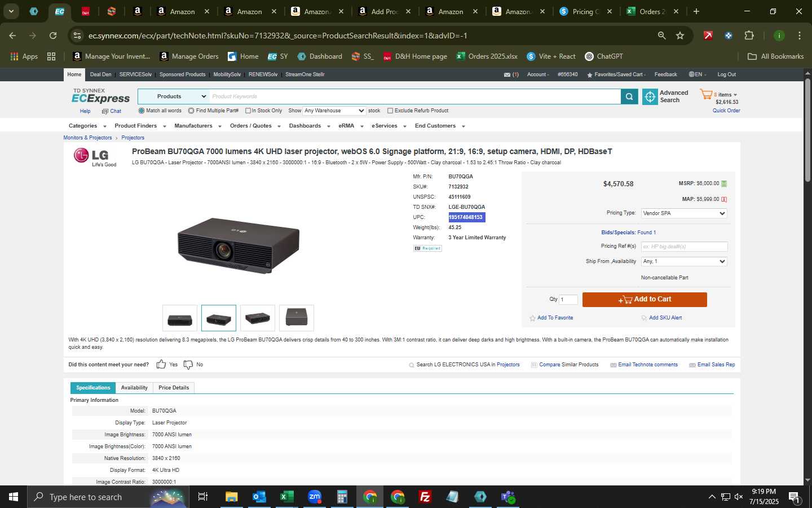Open Outlook from the taskbar
The width and height of the screenshot is (812, 508).
tap(259, 497)
